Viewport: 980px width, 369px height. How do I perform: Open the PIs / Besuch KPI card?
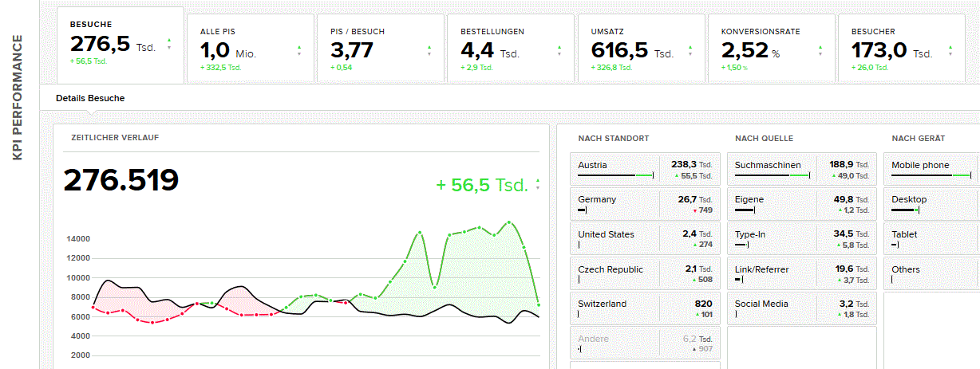coord(381,49)
